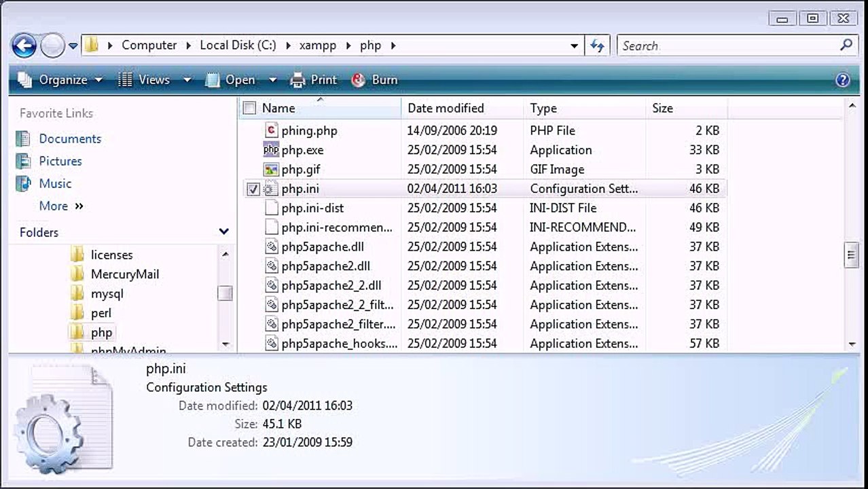Print the selected file
Viewport: 868px width, 489px height.
pyautogui.click(x=313, y=79)
